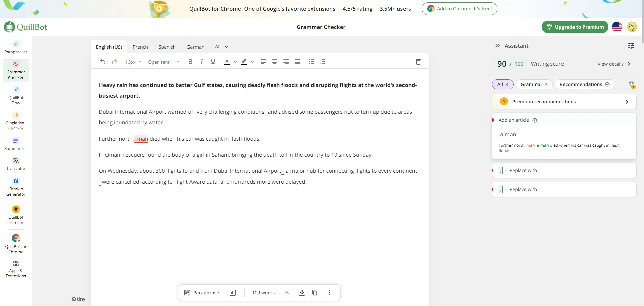Open the first Replace with suggestion
The image size is (644, 306).
pyautogui.click(x=564, y=170)
